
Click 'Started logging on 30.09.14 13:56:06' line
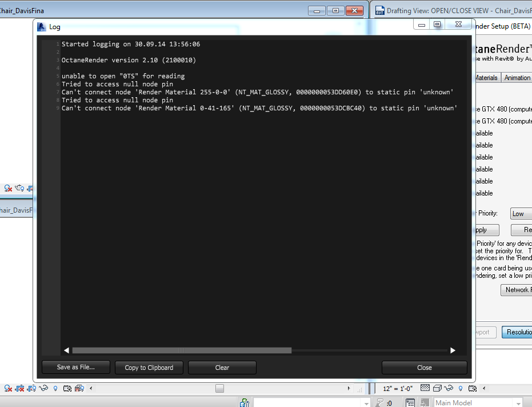tap(131, 44)
